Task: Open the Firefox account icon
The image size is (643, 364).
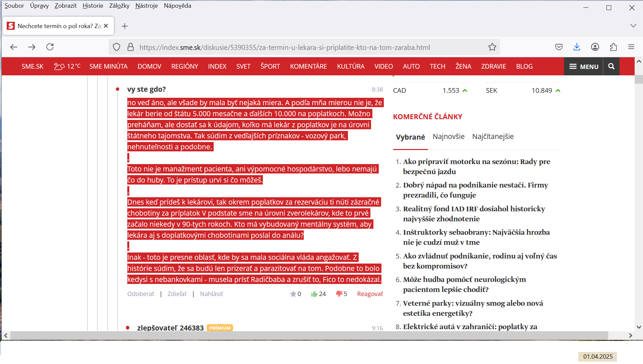Action: point(595,47)
